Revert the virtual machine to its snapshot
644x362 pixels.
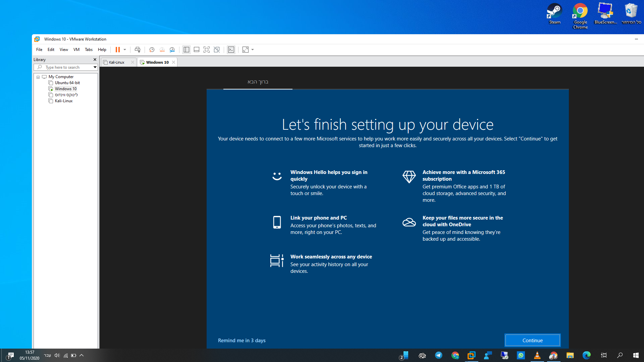click(162, 50)
